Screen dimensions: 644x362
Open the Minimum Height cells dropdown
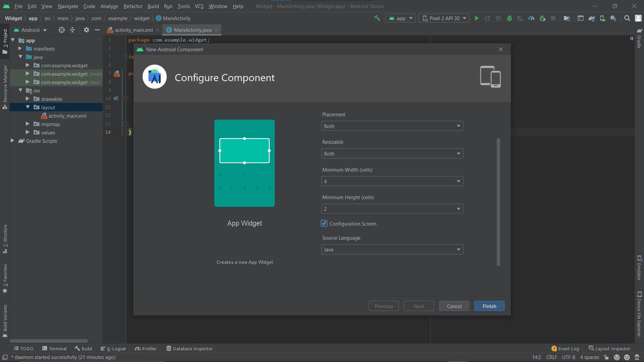click(392, 209)
